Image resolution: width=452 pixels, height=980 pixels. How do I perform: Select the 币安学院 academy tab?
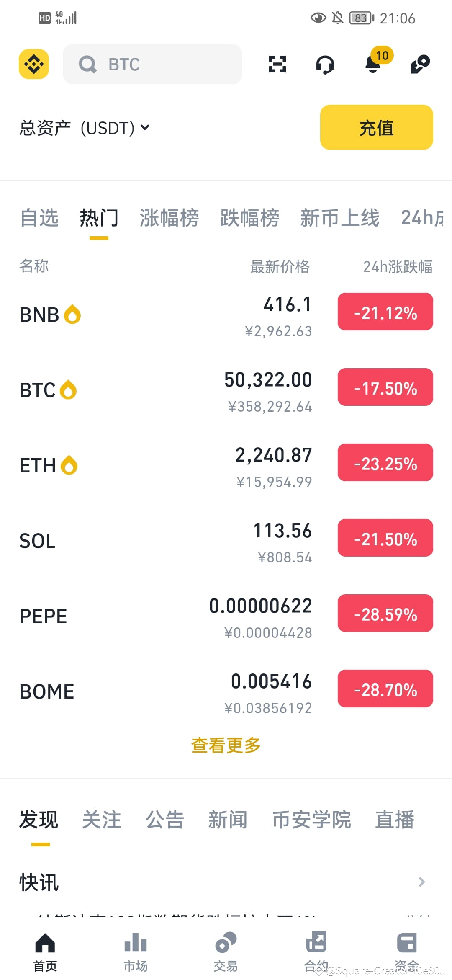(312, 820)
